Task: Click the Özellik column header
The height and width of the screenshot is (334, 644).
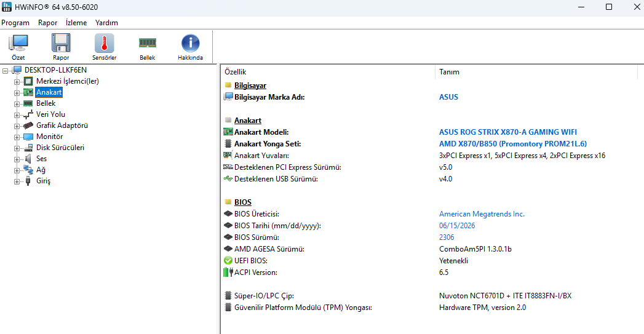Action: point(328,72)
